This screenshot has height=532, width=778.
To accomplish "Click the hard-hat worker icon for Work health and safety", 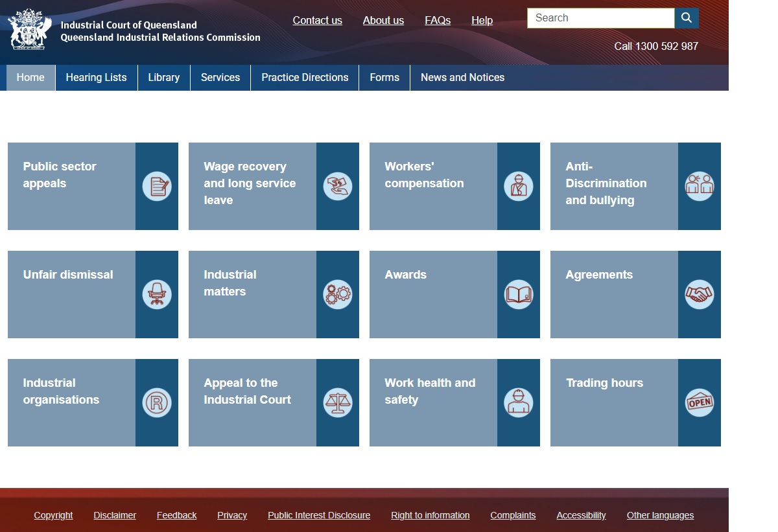I will [519, 403].
